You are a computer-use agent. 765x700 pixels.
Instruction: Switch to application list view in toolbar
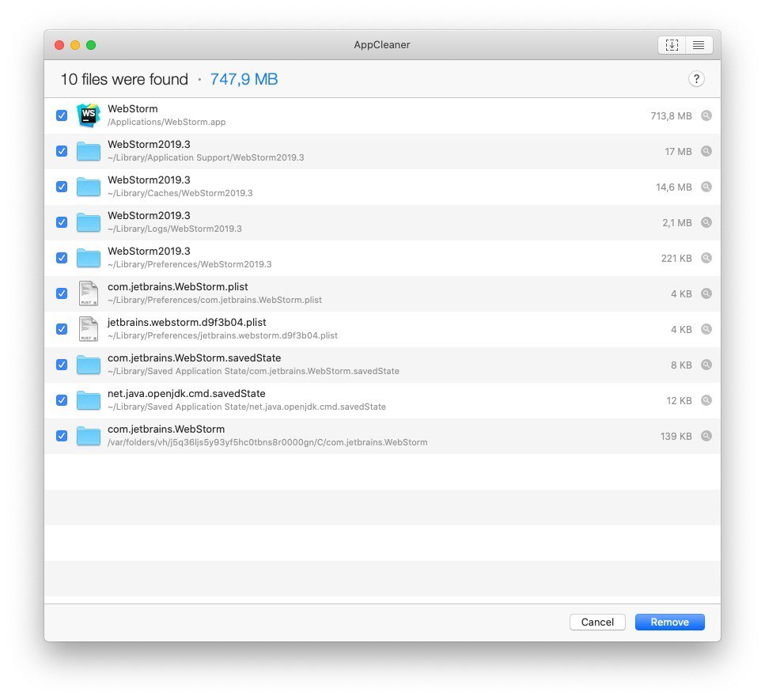pos(699,45)
